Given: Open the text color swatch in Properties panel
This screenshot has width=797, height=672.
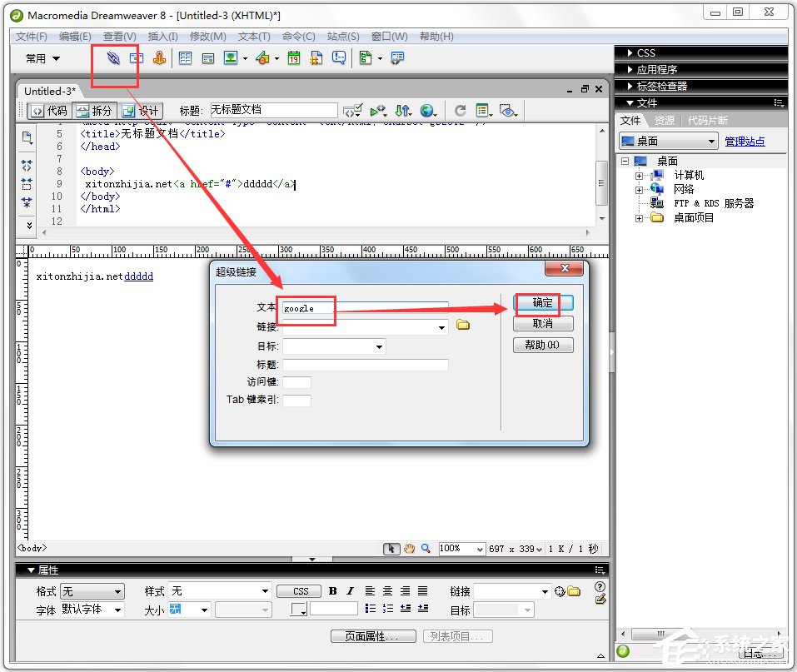Looking at the screenshot, I should point(299,609).
